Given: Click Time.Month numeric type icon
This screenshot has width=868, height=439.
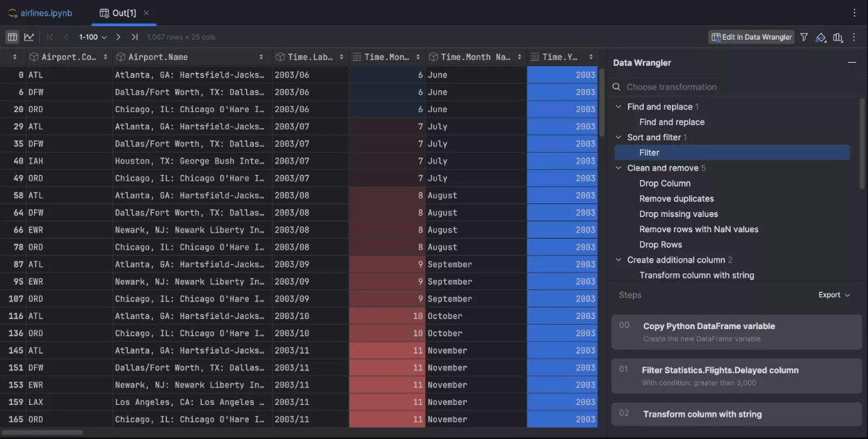Looking at the screenshot, I should pos(357,57).
